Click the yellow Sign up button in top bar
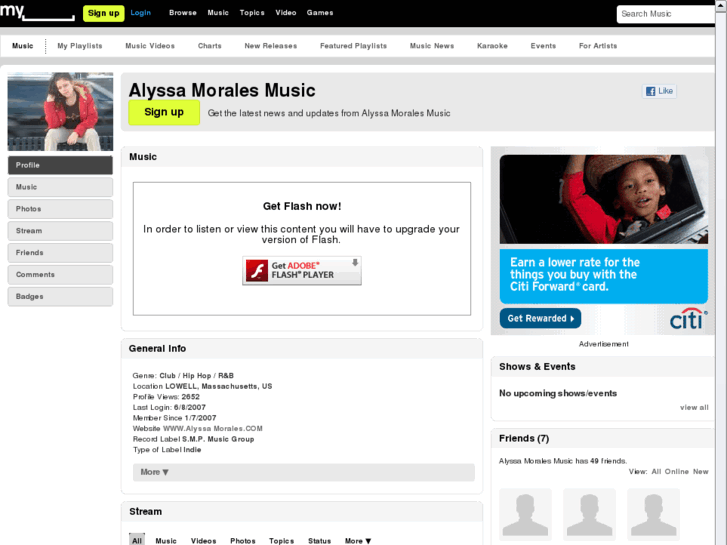Viewport: 727px width, 545px height. click(103, 13)
